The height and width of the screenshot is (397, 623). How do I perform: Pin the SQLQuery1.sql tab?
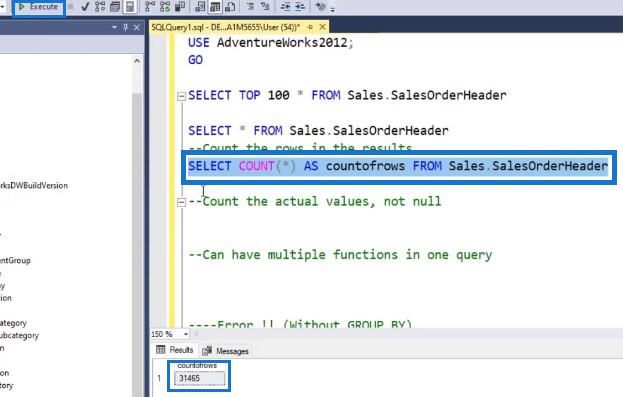tap(310, 27)
